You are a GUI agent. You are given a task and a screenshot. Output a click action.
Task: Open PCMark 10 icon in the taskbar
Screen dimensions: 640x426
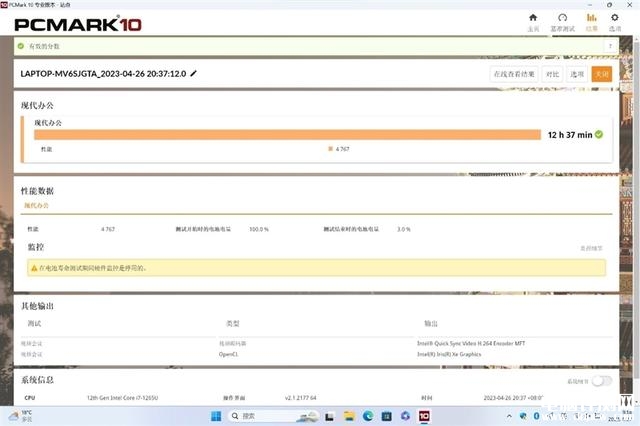pyautogui.click(x=424, y=416)
